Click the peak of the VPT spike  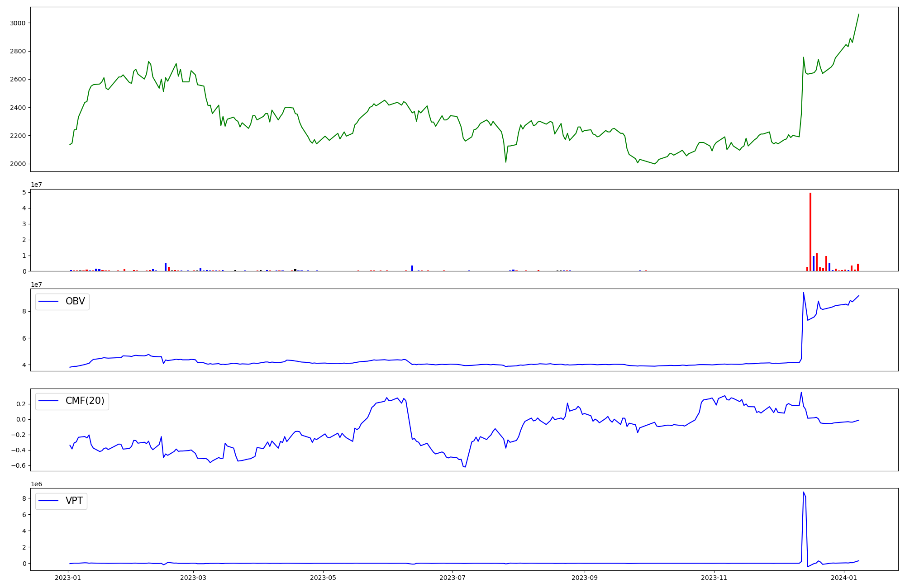point(803,492)
